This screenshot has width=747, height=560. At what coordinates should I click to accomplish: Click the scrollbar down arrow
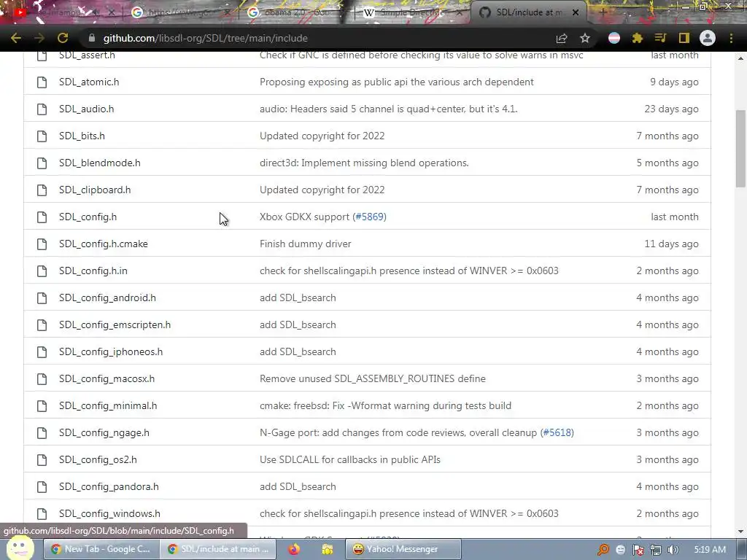(740, 532)
